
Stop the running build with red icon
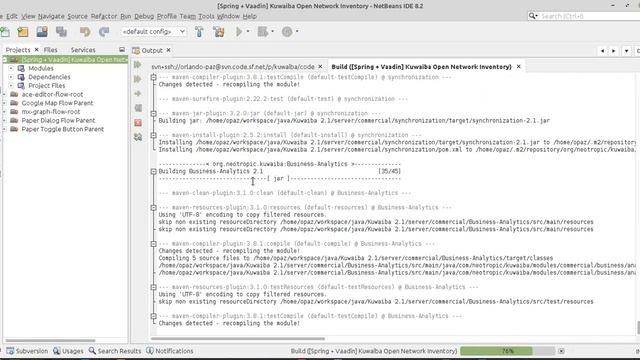click(138, 123)
